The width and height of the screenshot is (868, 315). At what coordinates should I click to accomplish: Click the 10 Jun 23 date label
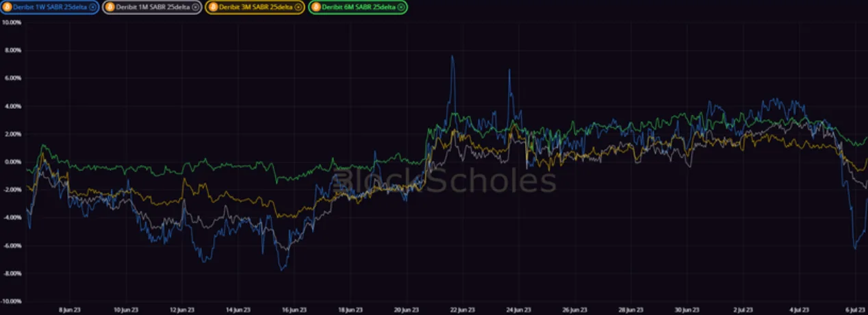pyautogui.click(x=127, y=309)
